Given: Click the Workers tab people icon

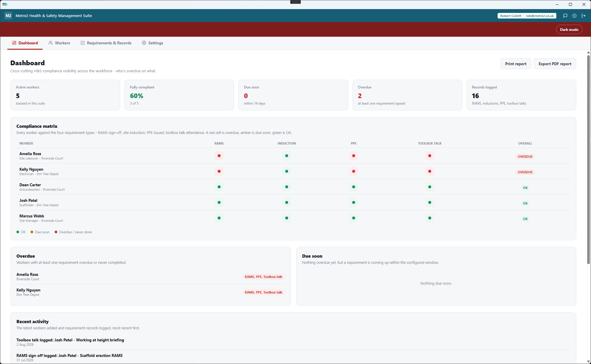Looking at the screenshot, I should pyautogui.click(x=51, y=43).
